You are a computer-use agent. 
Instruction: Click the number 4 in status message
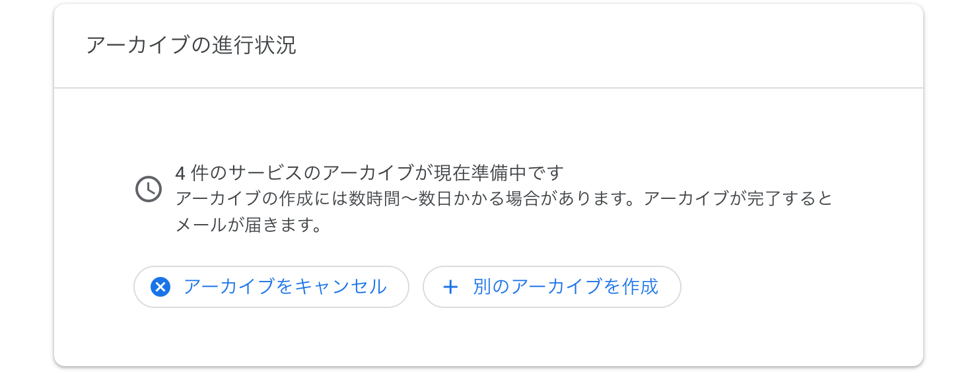[x=180, y=174]
